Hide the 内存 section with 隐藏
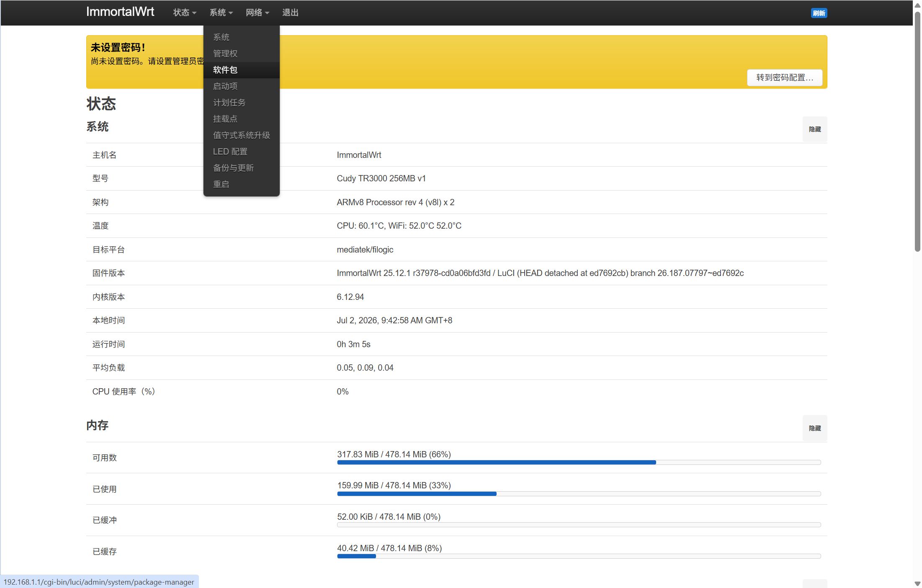 point(814,428)
